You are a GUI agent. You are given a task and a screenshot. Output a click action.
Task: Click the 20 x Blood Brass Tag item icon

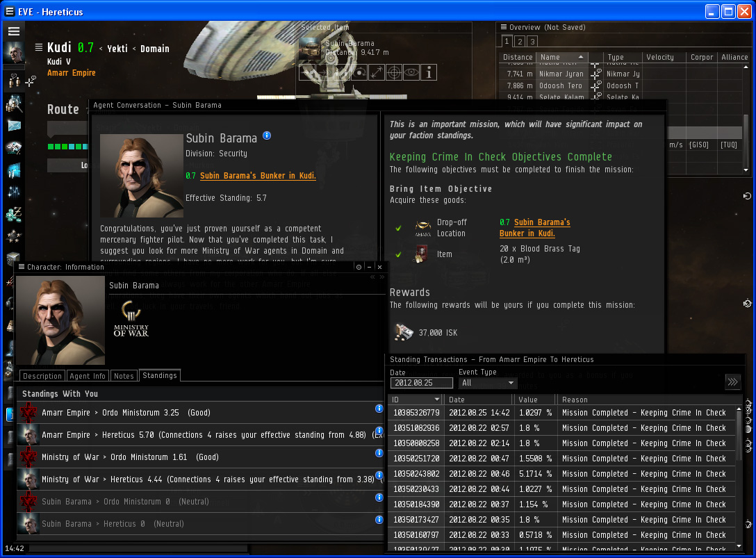[x=421, y=254]
